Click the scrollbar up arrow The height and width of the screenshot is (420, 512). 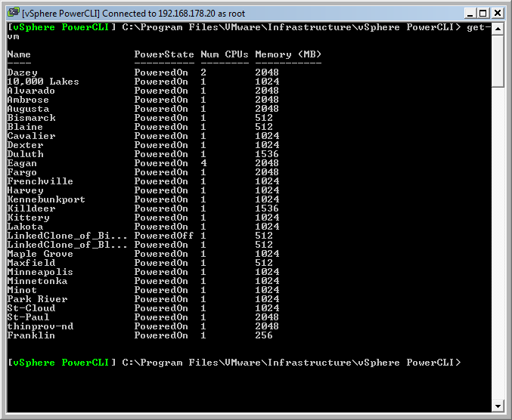coord(498,29)
